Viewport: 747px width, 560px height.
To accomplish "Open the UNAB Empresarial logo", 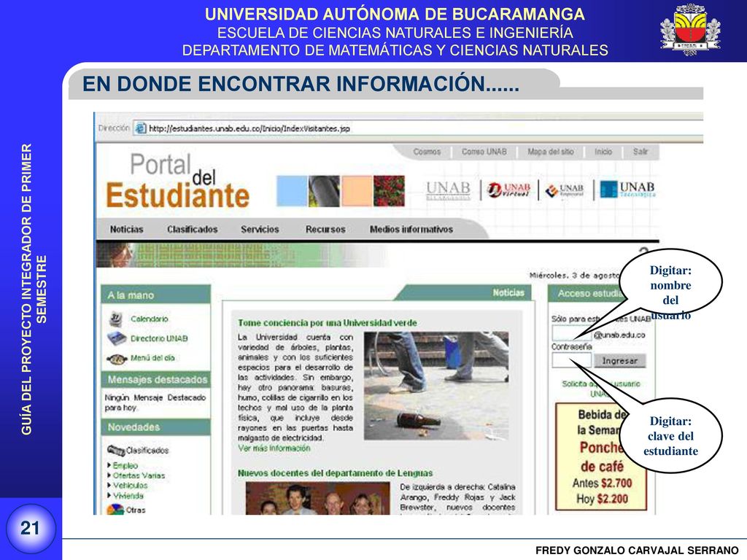I will point(565,190).
